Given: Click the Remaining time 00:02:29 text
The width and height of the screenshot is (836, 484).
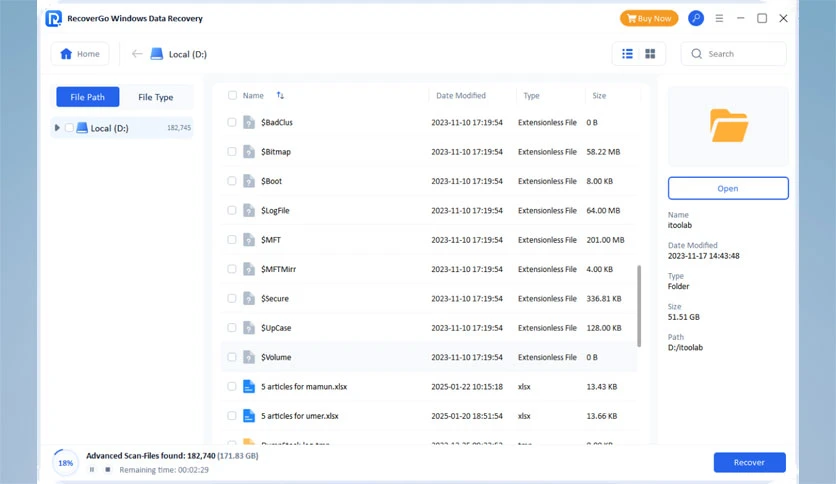Looking at the screenshot, I should 164,470.
